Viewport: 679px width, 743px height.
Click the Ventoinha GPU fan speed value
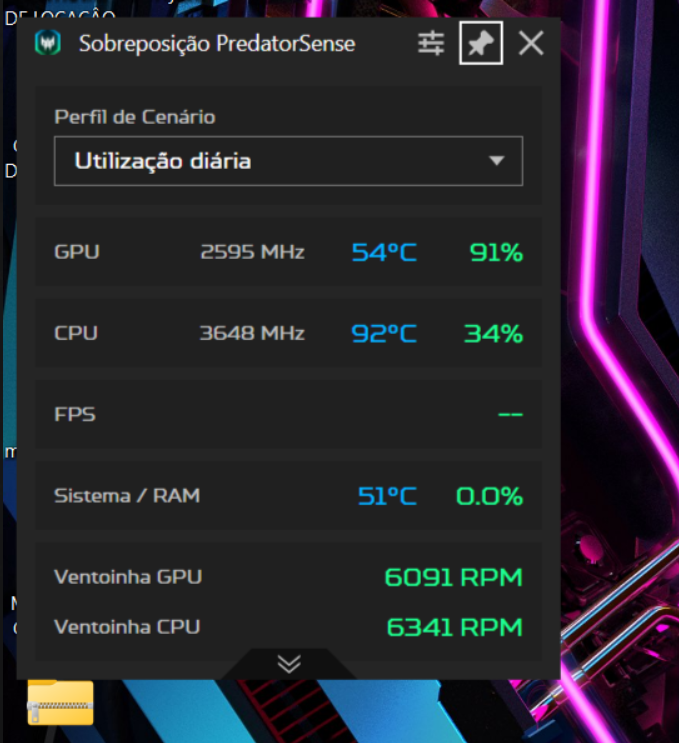click(x=453, y=578)
